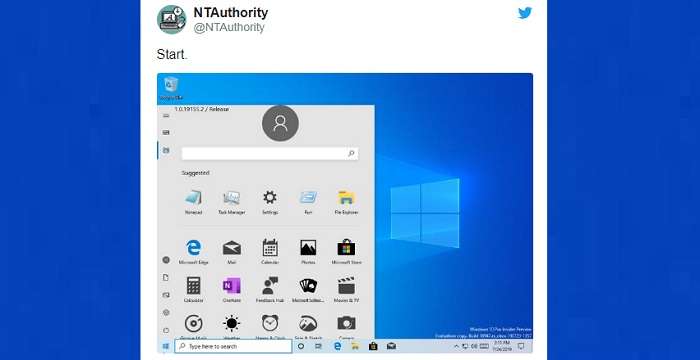Click the Start menu search box
This screenshot has height=360, width=700.
[270, 154]
